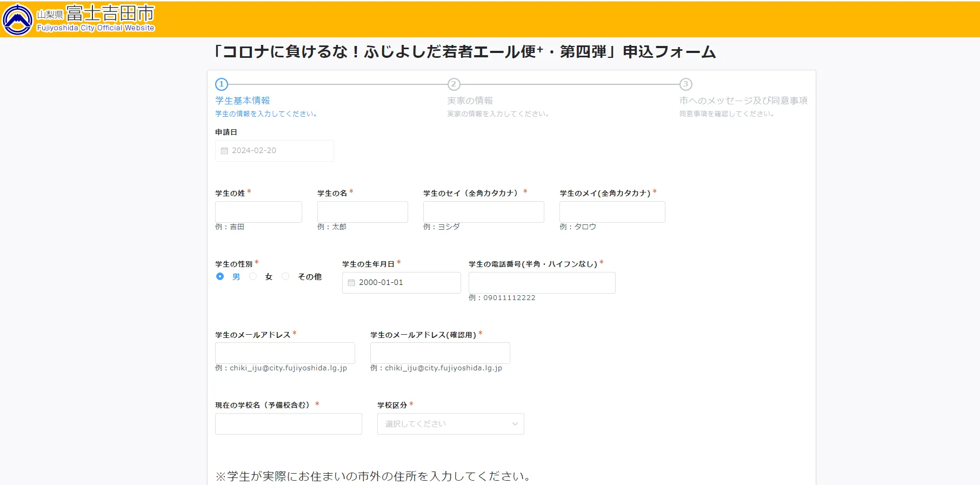Click the 学生のメールアドレス(確認用) field

(x=440, y=353)
